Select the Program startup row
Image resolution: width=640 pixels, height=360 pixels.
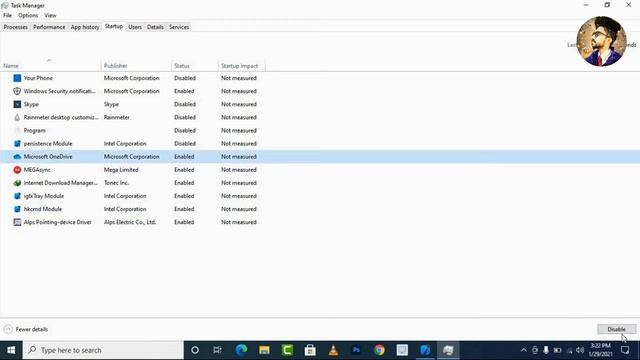click(x=320, y=131)
